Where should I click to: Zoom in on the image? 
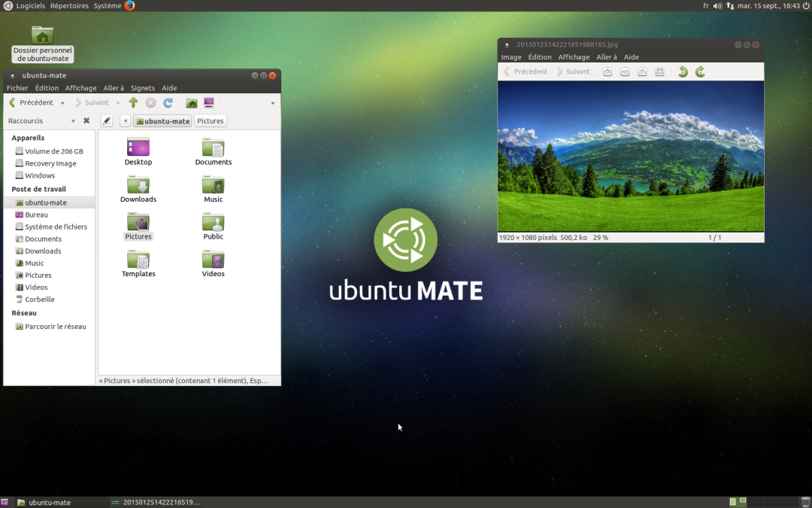607,72
